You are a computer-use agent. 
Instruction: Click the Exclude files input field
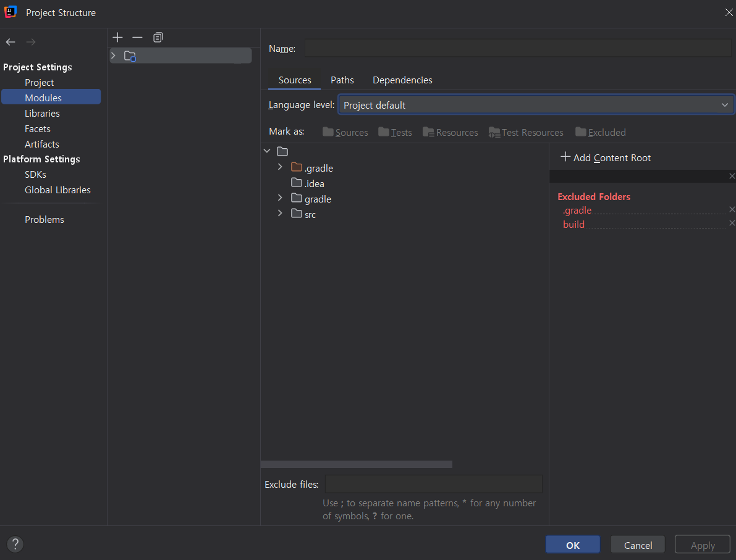point(433,484)
